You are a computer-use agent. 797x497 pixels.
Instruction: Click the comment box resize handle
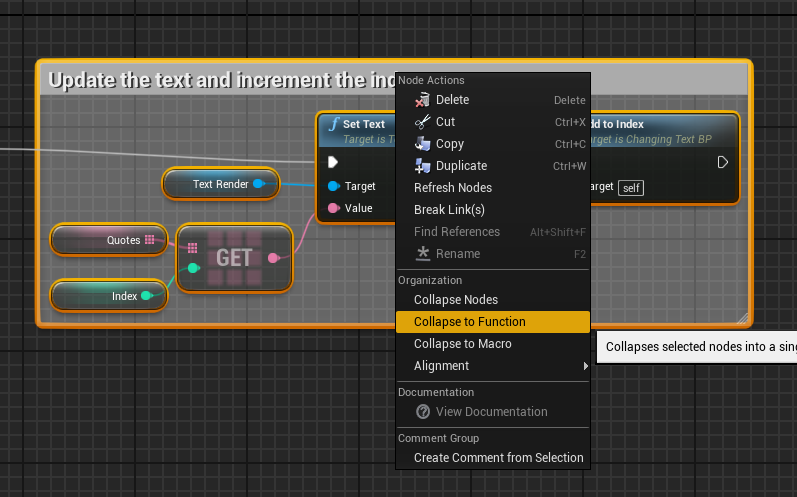[743, 319]
